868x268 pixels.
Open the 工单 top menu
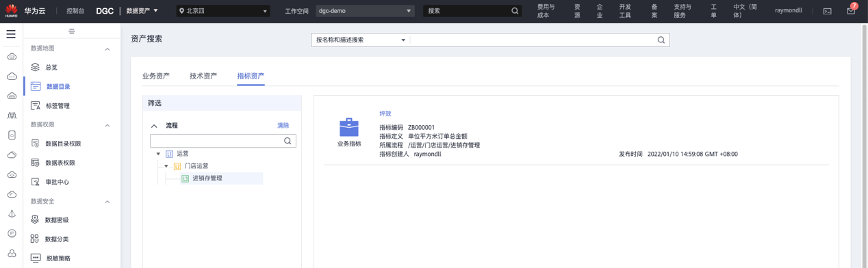click(x=713, y=11)
